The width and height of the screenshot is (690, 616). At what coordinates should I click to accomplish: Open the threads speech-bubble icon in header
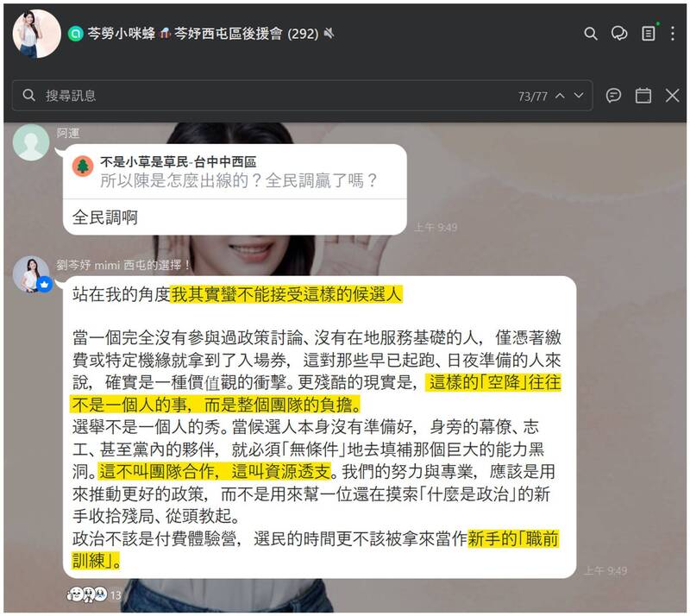click(x=619, y=34)
